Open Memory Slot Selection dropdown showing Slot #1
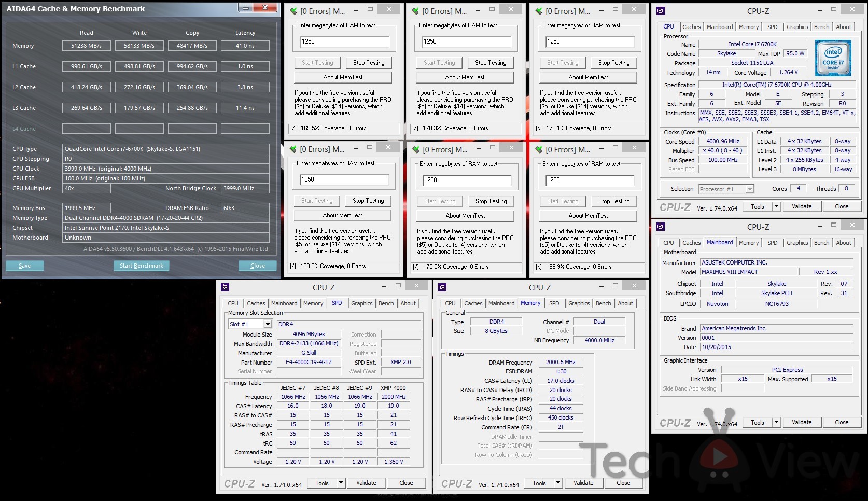The image size is (868, 501). pyautogui.click(x=250, y=324)
